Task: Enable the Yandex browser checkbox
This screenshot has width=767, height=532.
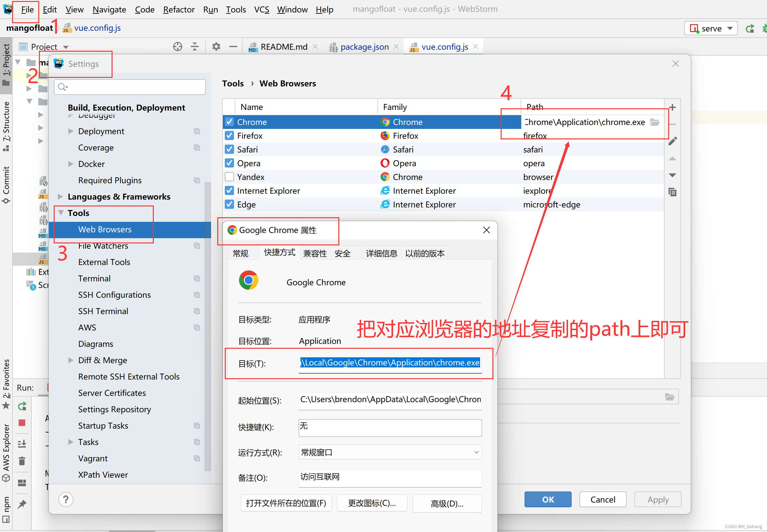Action: (229, 177)
